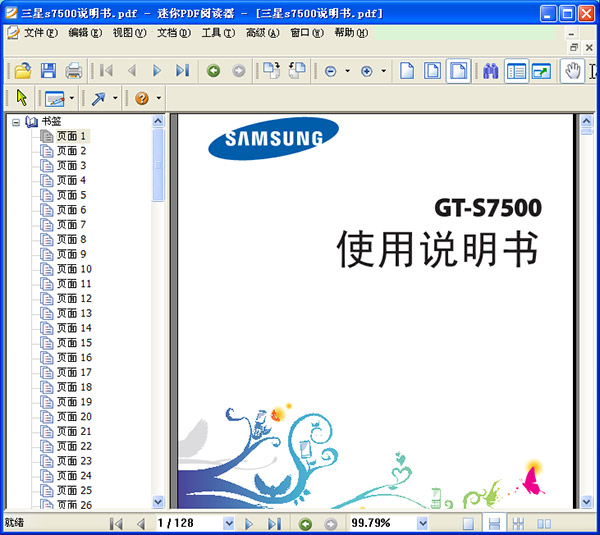Screen dimensions: 600x535
Task: Click the orange help question icon
Action: click(x=142, y=98)
